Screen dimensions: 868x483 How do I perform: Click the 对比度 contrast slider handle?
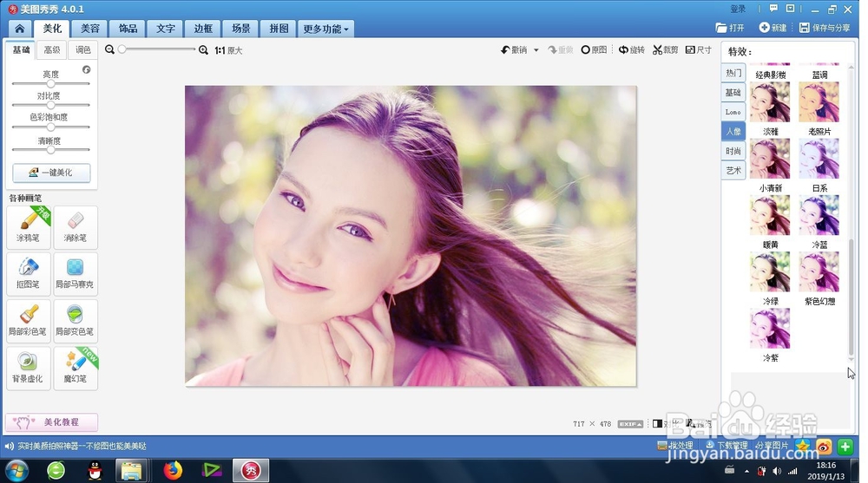51,105
